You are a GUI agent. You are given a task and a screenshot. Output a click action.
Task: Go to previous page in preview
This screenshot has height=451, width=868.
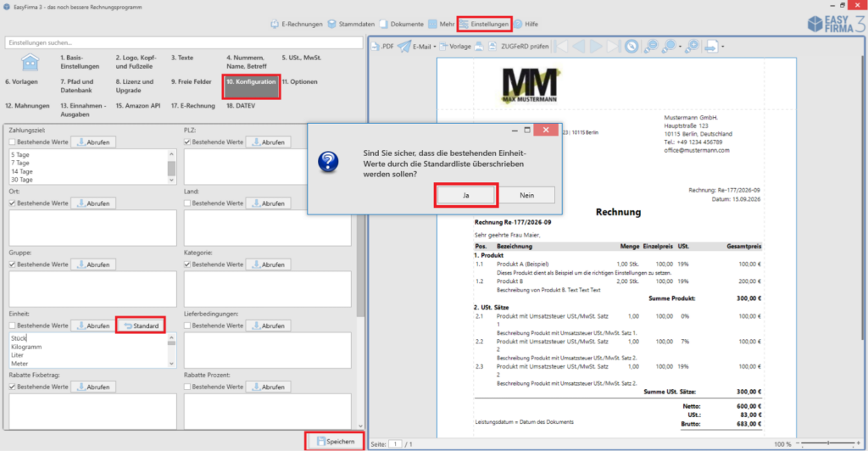579,47
